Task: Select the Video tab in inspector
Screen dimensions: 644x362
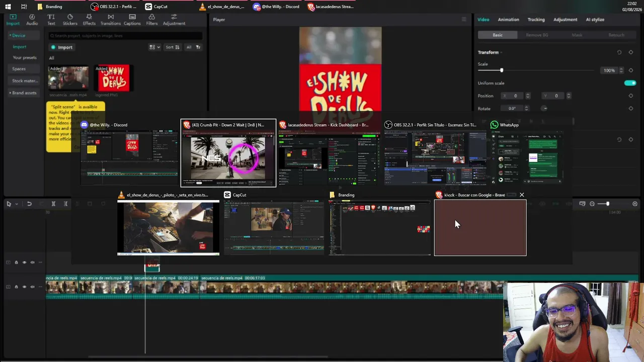Action: coord(483,20)
